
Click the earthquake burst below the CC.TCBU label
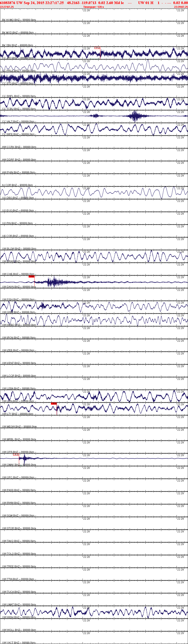[135, 116]
